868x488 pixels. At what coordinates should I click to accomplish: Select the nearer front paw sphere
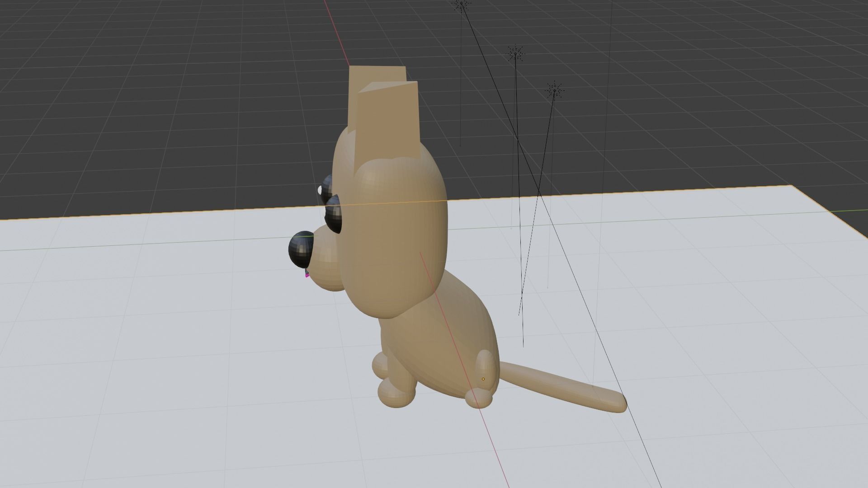click(397, 394)
